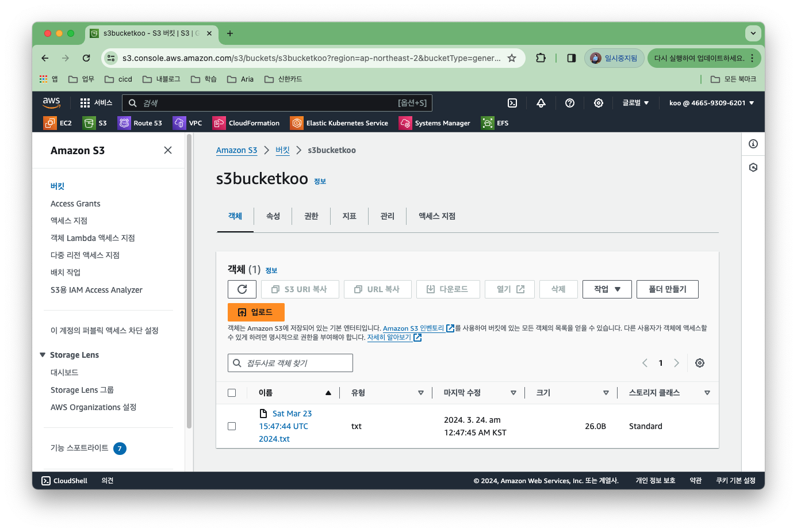Switch to the 속성 tab
The image size is (797, 532).
273,216
